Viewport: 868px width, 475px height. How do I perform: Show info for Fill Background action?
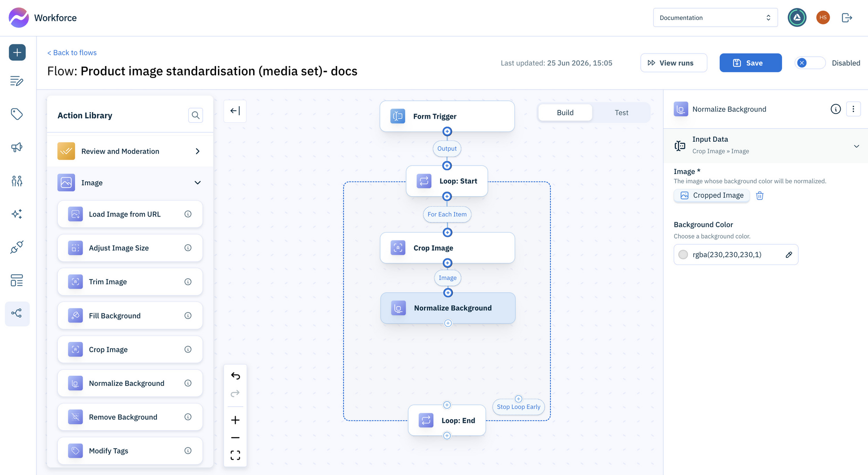pos(188,316)
